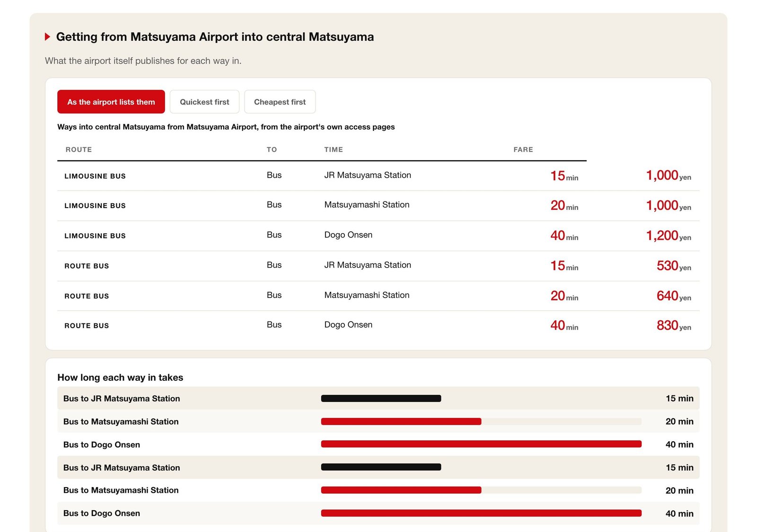
Task: Click the heading "Getting from Matsuyama Airport into central Matsuyama"
Action: [x=215, y=36]
